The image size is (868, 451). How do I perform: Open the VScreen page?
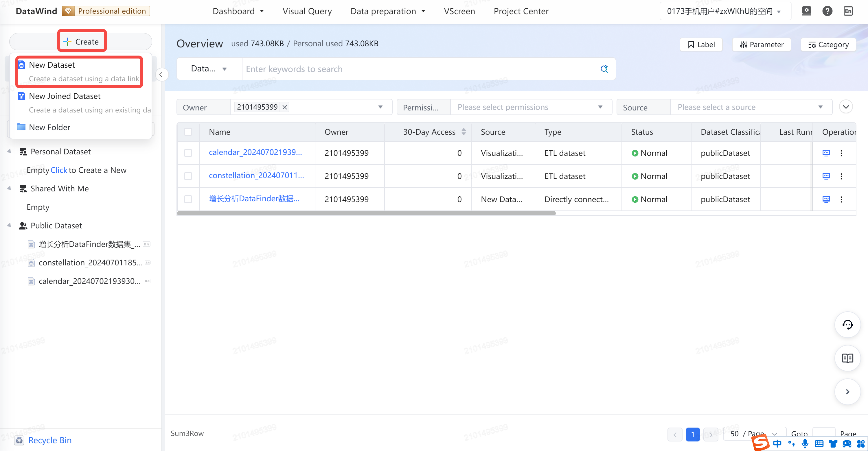tap(459, 11)
